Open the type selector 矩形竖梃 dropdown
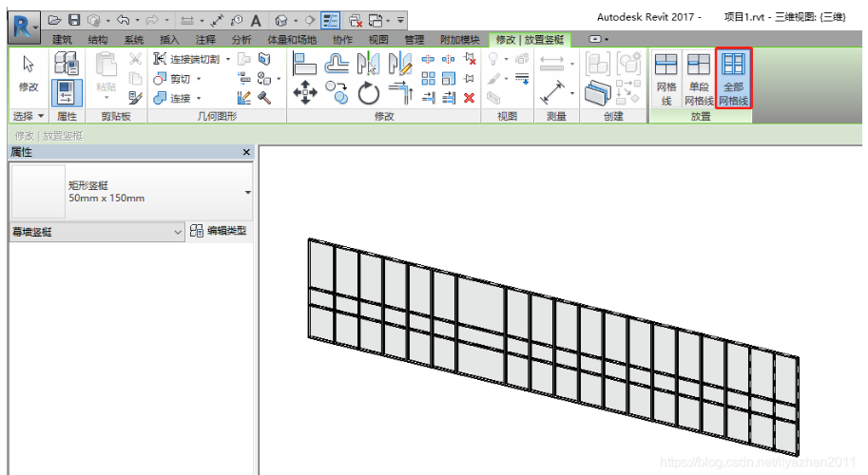Viewport: 868px width, 475px height. click(x=247, y=193)
